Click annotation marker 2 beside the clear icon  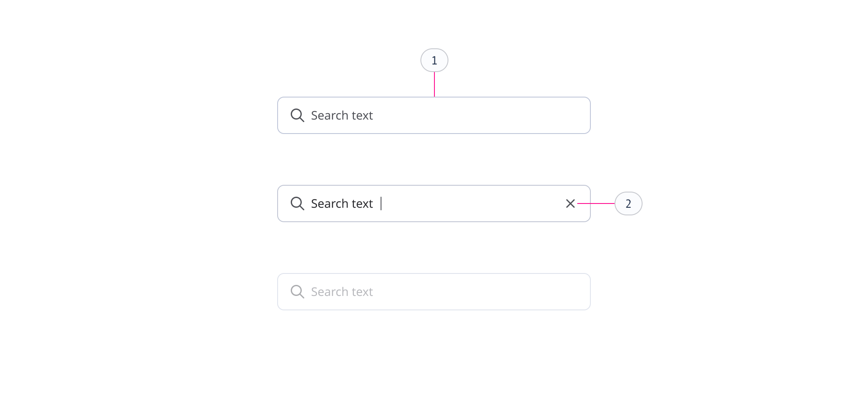pyautogui.click(x=629, y=203)
